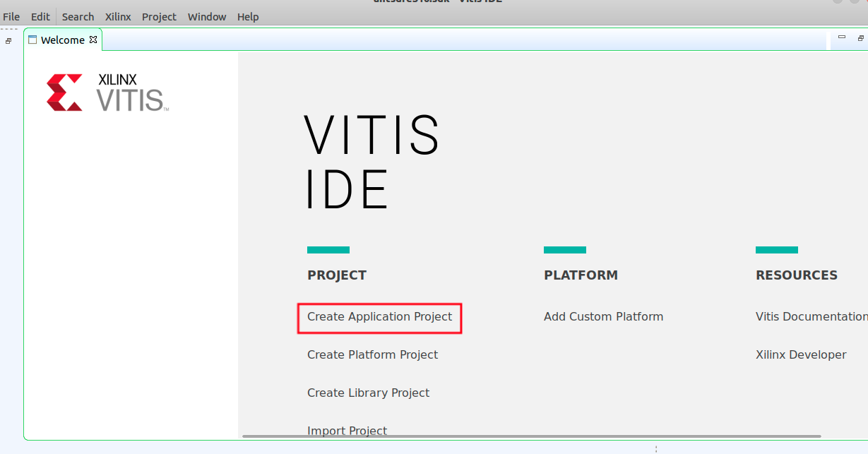The width and height of the screenshot is (868, 454).
Task: Open the Help menu
Action: [248, 16]
